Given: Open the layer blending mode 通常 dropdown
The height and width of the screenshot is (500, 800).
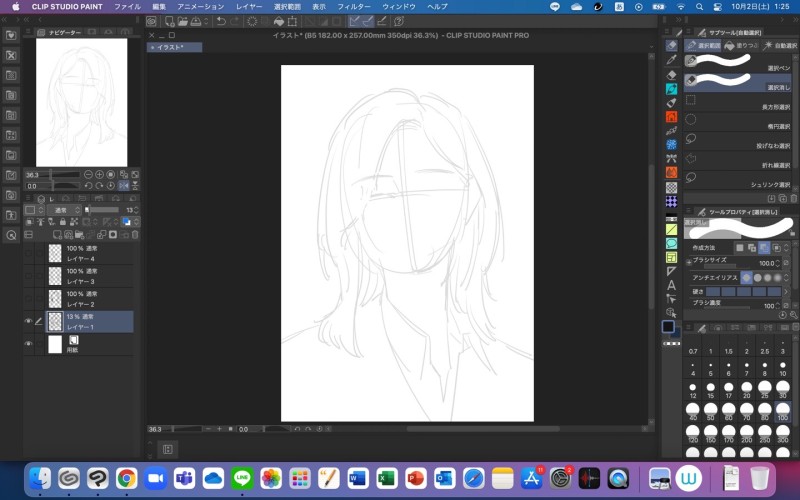Looking at the screenshot, I should coord(66,210).
